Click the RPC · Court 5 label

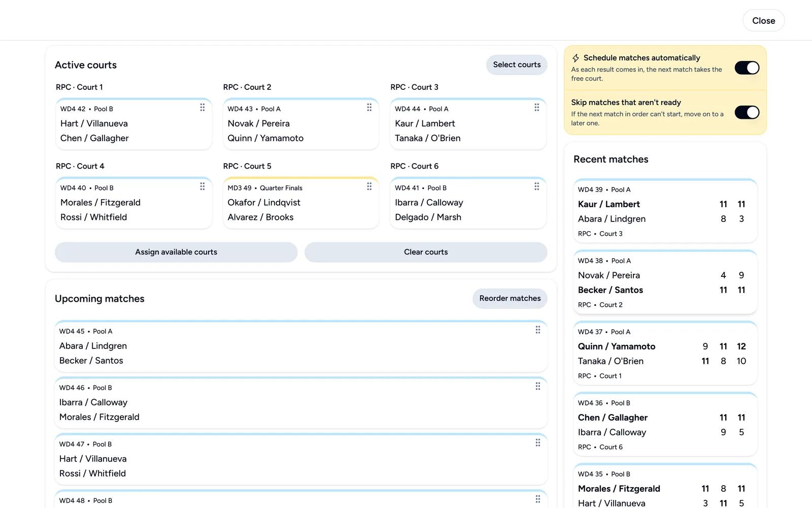coord(247,166)
